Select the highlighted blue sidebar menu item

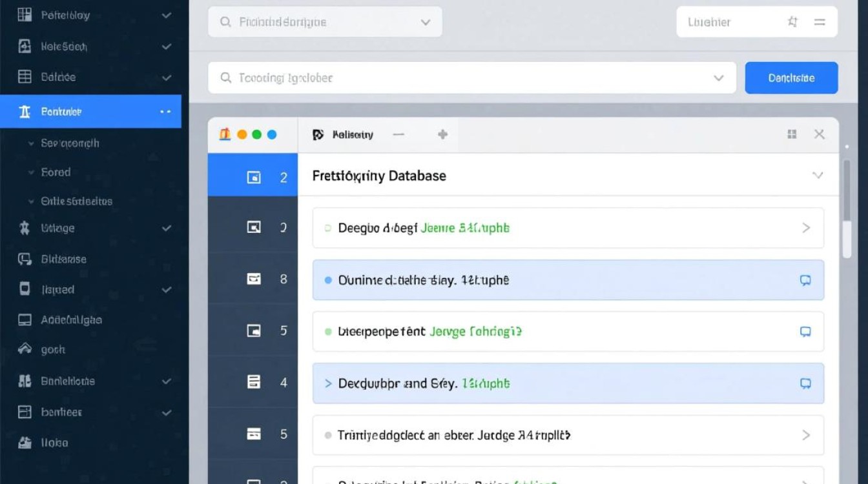(90, 112)
